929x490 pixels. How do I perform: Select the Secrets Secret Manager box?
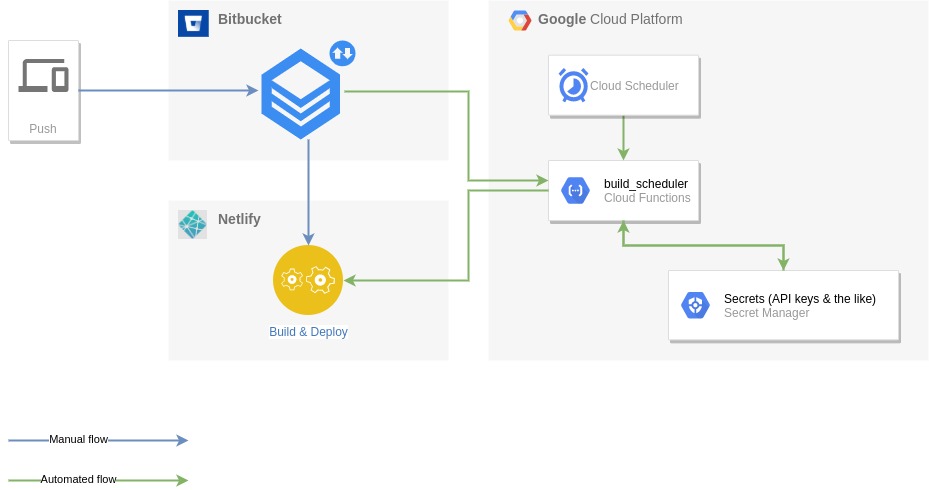(x=784, y=306)
